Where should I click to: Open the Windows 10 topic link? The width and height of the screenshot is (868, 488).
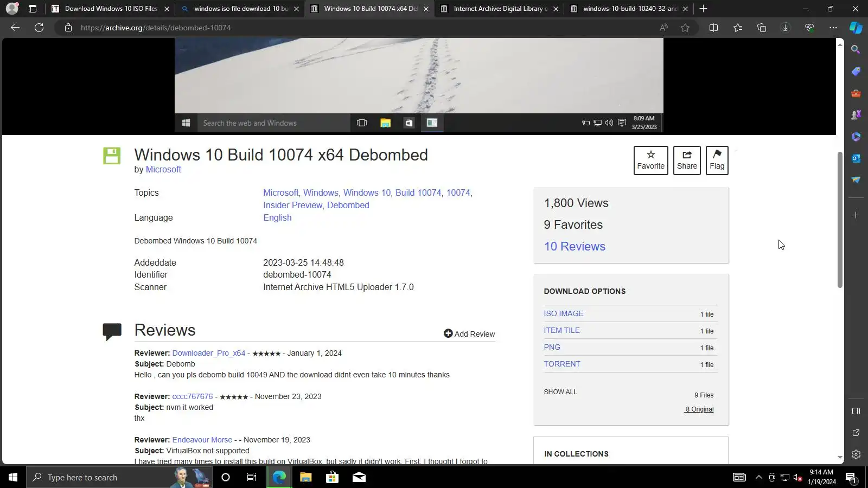[367, 193]
